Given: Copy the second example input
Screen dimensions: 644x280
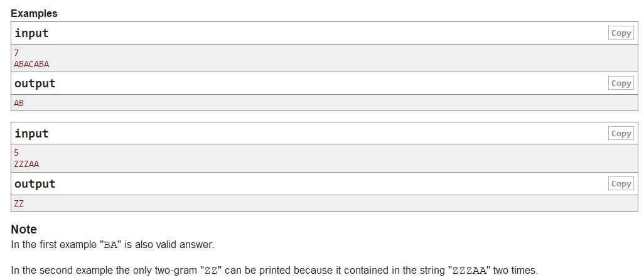Looking at the screenshot, I should (621, 134).
